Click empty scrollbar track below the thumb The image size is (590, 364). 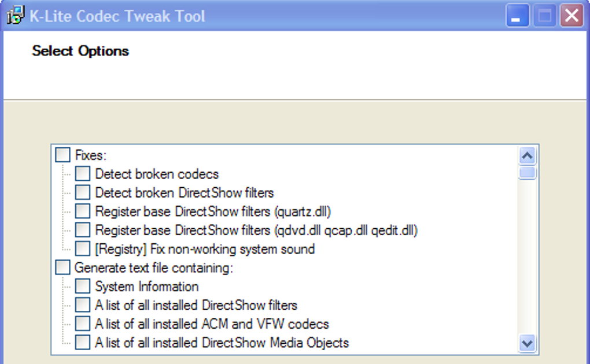[527, 260]
